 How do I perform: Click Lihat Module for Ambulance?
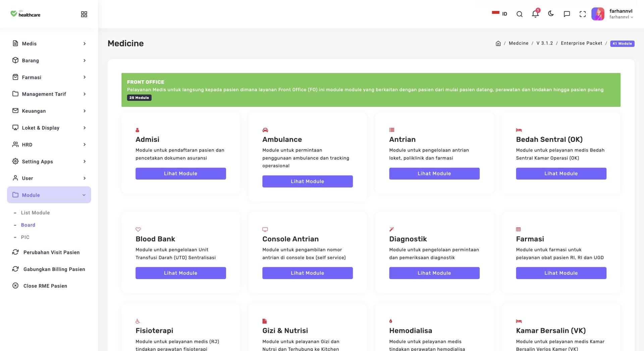(307, 181)
